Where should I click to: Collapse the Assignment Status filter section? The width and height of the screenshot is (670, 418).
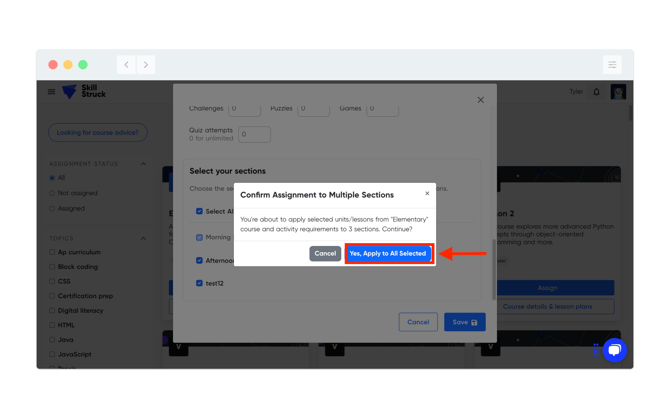143,164
